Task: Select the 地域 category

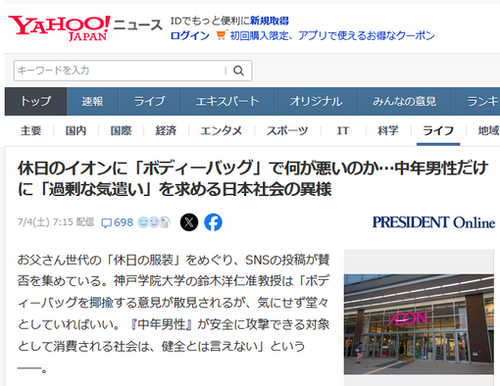Action: pyautogui.click(x=489, y=131)
